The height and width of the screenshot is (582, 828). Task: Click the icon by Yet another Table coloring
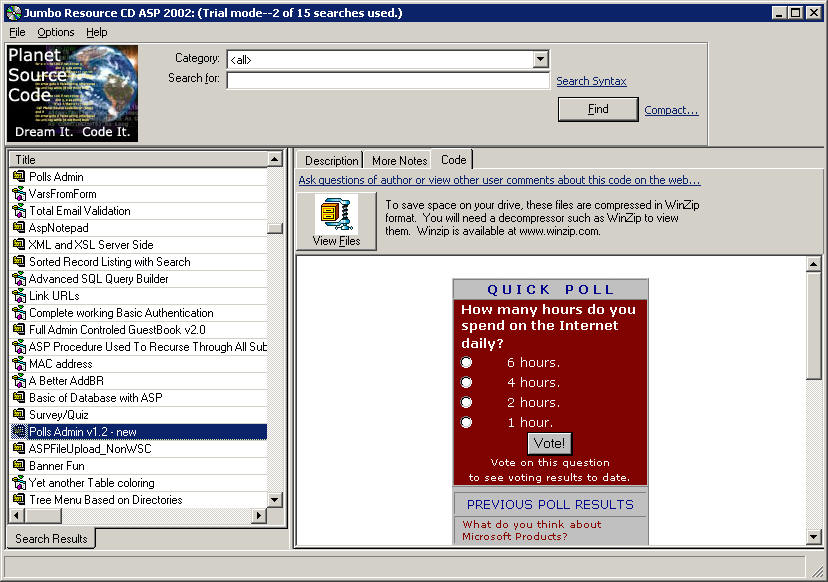pyautogui.click(x=19, y=482)
